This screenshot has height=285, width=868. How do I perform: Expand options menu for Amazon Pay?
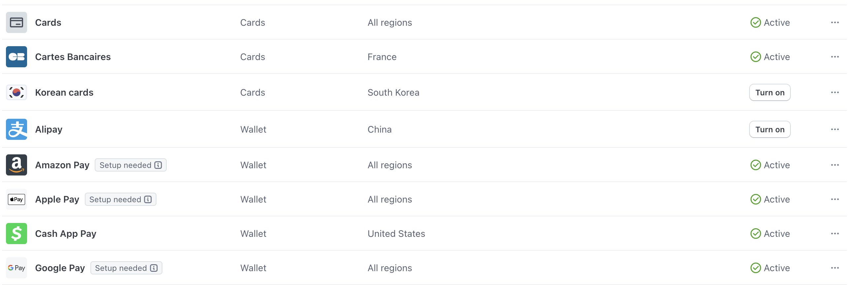point(835,165)
